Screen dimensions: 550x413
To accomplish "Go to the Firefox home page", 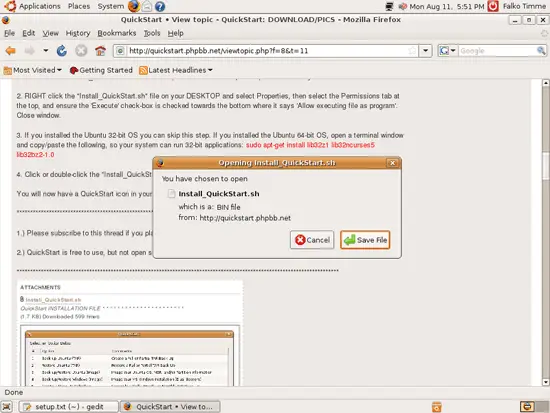I will pos(100,51).
